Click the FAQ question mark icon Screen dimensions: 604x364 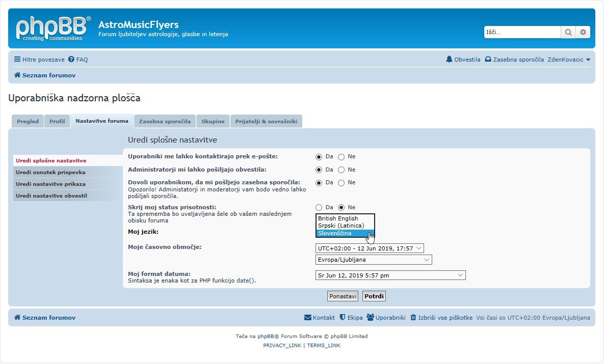coord(71,59)
